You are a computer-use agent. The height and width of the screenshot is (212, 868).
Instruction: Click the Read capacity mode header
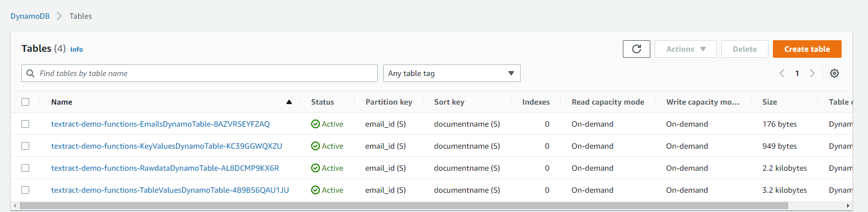(x=608, y=102)
